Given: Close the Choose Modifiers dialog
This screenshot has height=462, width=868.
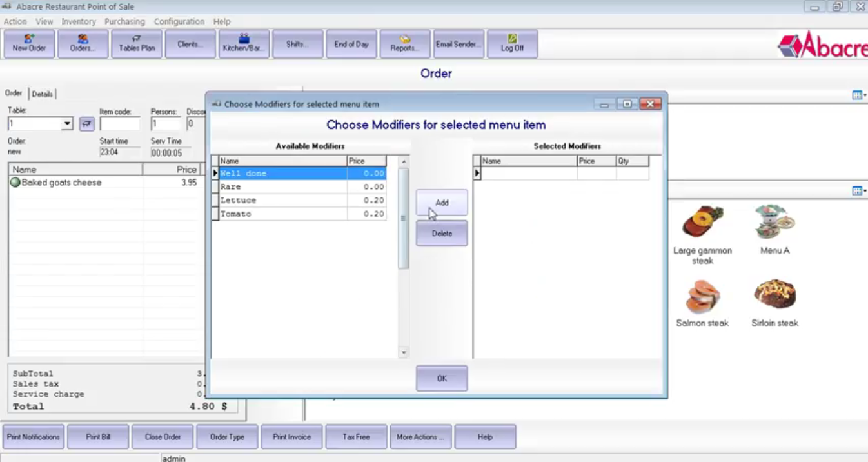Looking at the screenshot, I should (650, 104).
